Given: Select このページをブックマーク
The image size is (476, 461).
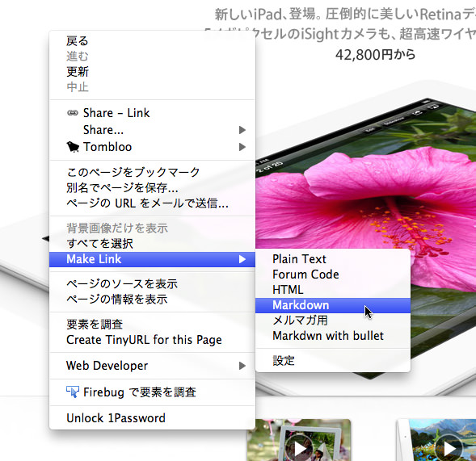Looking at the screenshot, I should coord(152,172).
